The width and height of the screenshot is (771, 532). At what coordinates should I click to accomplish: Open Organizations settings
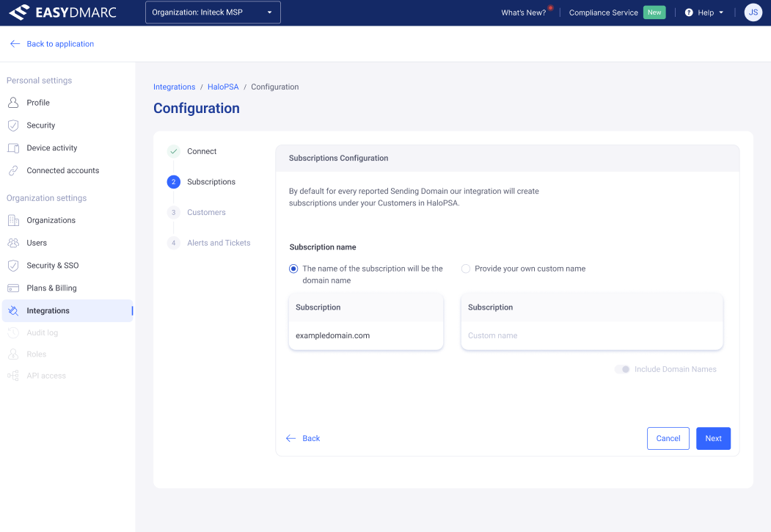coord(51,220)
